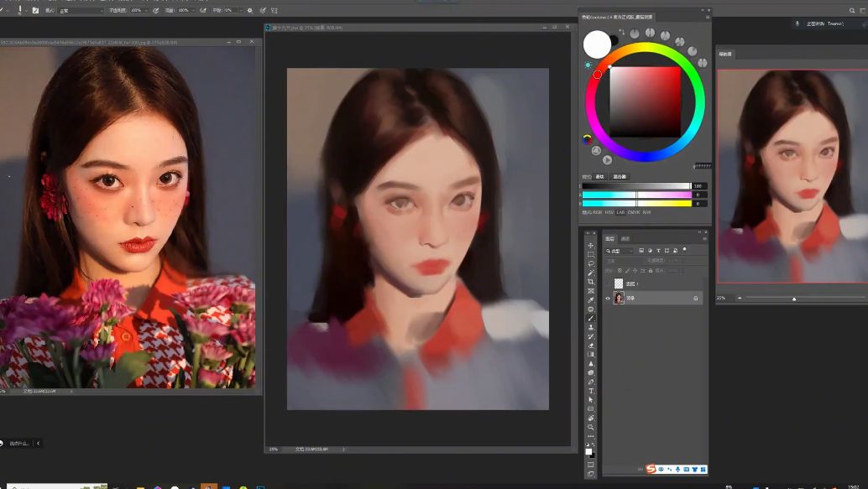This screenshot has width=868, height=489.
Task: Expand the opacity value dropdown in options bar
Action: pyautogui.click(x=147, y=11)
